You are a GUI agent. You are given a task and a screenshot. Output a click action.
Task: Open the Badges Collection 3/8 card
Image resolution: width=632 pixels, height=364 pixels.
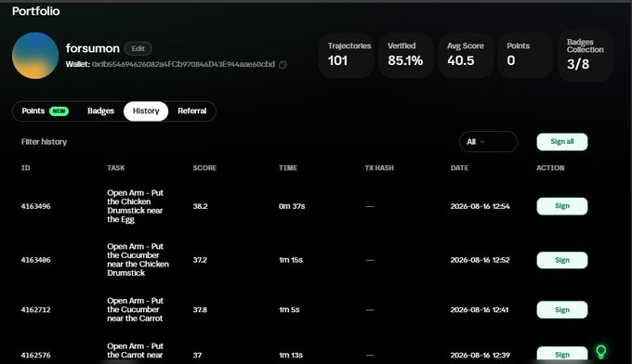(x=586, y=56)
